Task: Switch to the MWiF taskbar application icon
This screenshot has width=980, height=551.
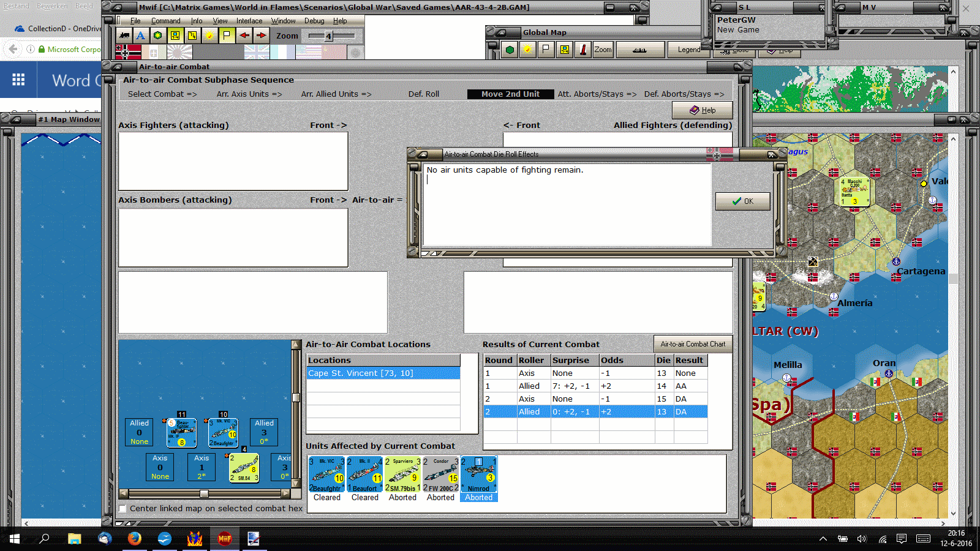Action: (225, 539)
